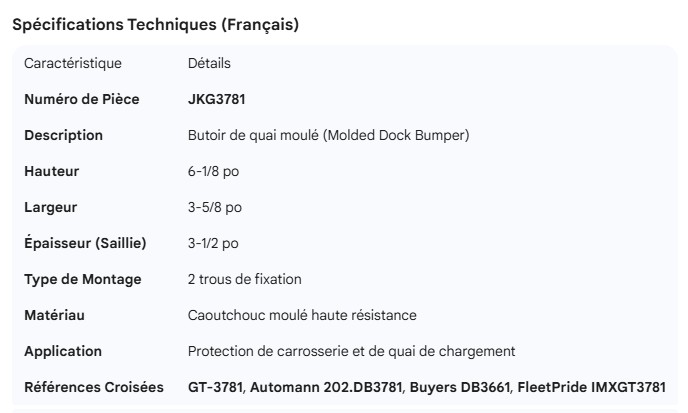This screenshot has height=413, width=688.
Task: Click the Épaisseur (Saillie) row label
Action: click(85, 243)
